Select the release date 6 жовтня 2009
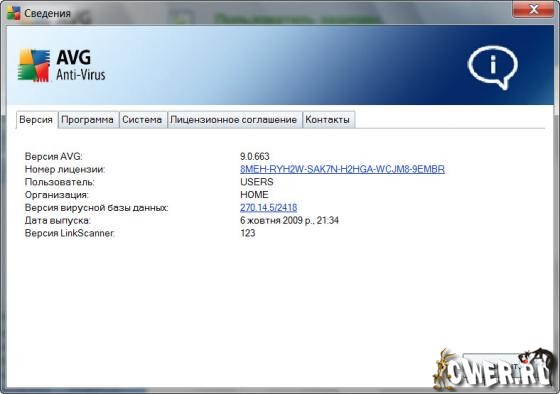Image resolution: width=560 pixels, height=394 pixels. (x=289, y=220)
